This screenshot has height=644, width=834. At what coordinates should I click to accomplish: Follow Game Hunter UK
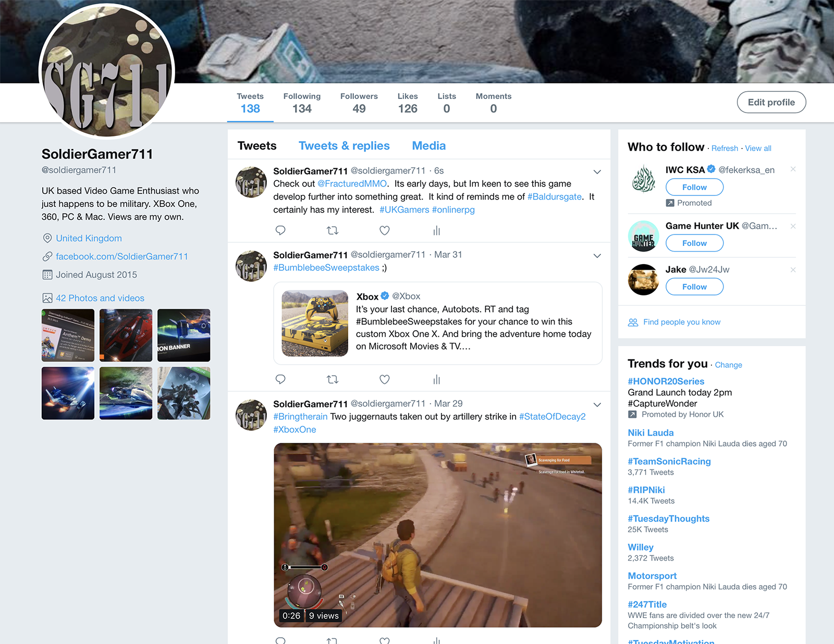[x=694, y=243]
